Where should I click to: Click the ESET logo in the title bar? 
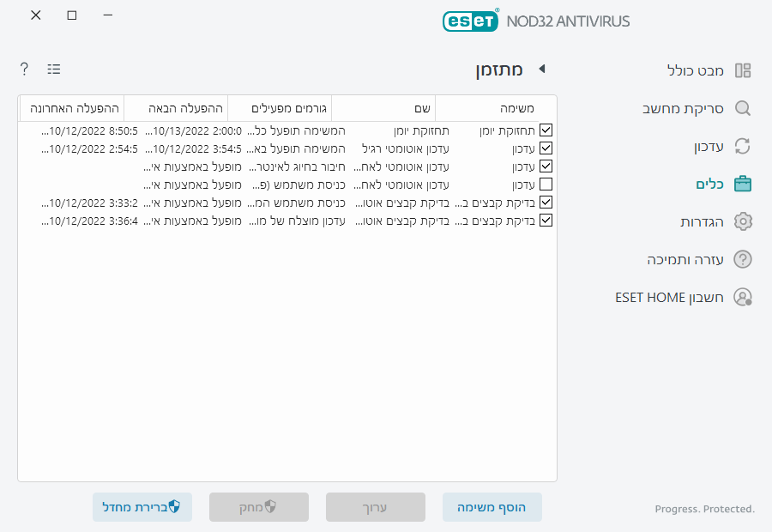point(471,21)
